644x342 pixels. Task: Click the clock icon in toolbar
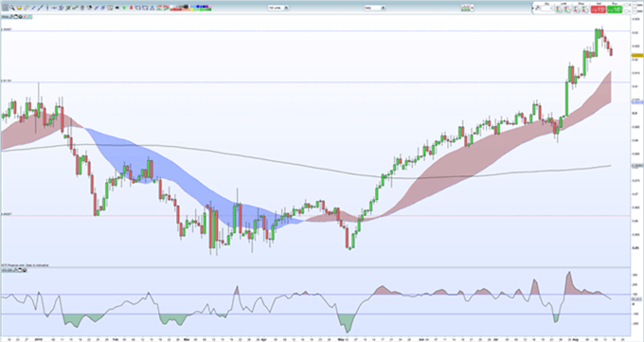click(110, 8)
